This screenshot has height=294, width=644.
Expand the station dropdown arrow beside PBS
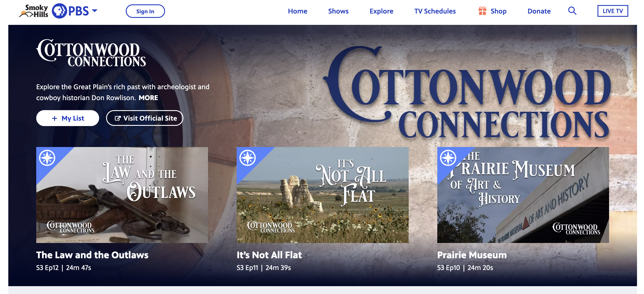(x=95, y=11)
